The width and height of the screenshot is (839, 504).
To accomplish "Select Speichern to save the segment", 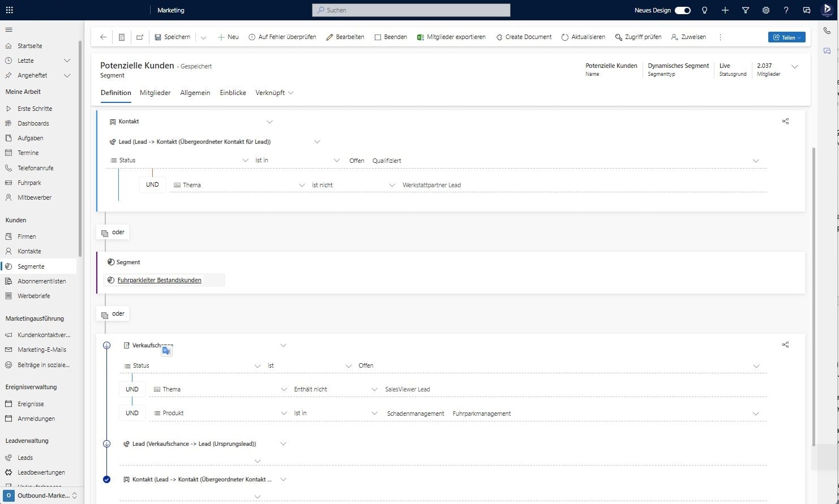I will coord(173,37).
